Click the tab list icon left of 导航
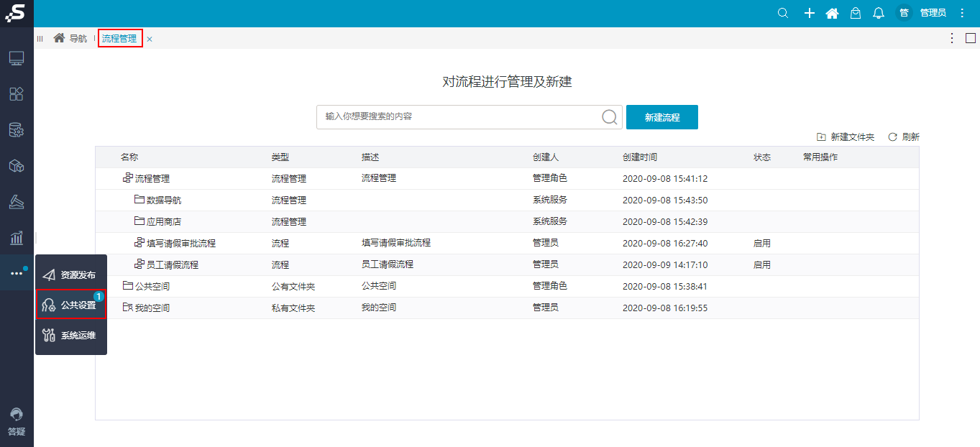 [x=40, y=39]
